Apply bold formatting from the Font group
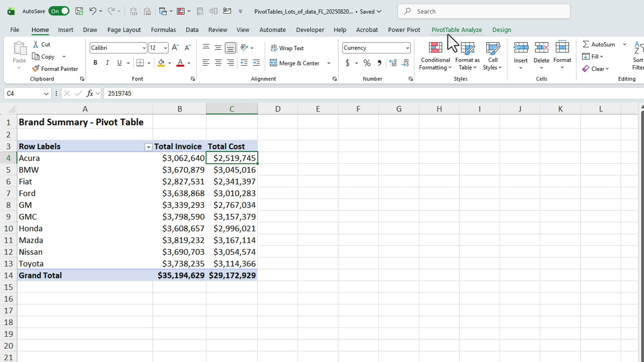 pos(95,63)
